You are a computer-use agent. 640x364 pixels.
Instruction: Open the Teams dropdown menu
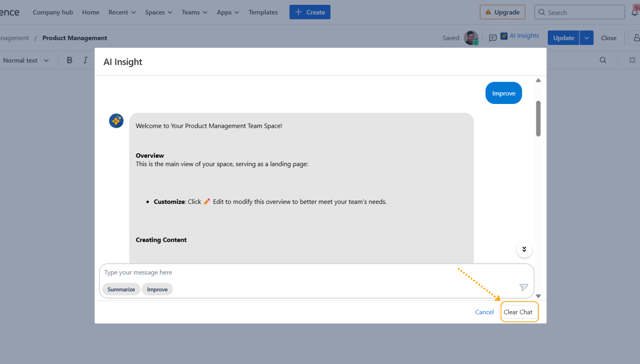pyautogui.click(x=194, y=13)
